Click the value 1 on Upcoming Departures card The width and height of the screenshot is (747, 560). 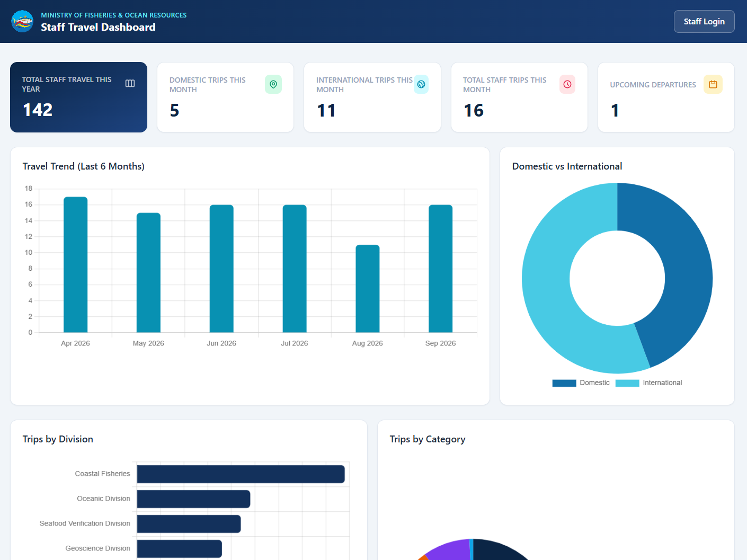click(615, 110)
